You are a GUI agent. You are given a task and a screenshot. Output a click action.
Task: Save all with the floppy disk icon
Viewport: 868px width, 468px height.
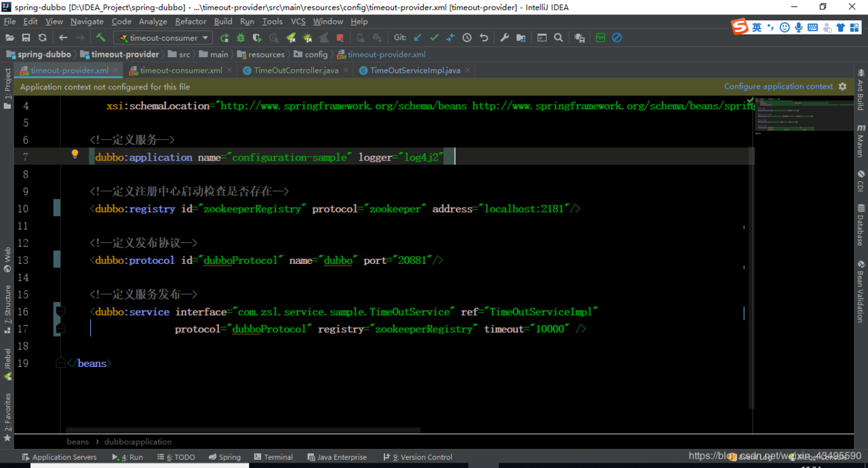[26, 38]
